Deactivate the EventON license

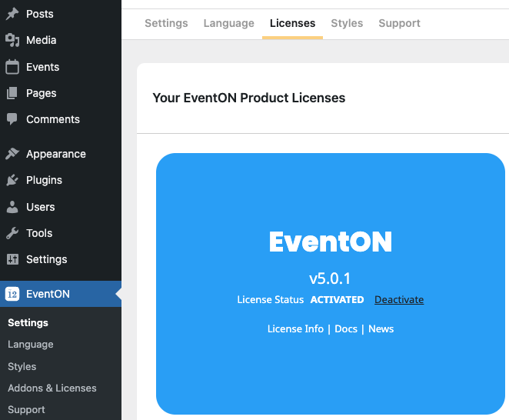click(x=399, y=299)
